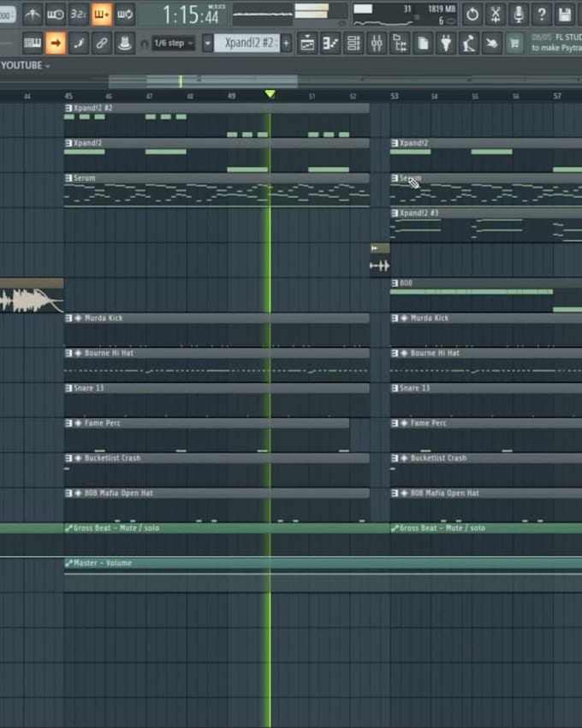Start one-click audio recording microphone icon

519,15
